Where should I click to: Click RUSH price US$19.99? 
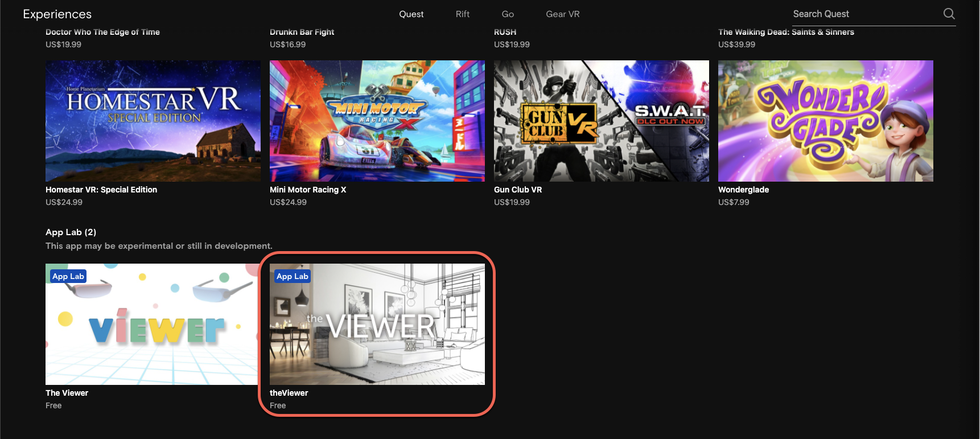(512, 44)
